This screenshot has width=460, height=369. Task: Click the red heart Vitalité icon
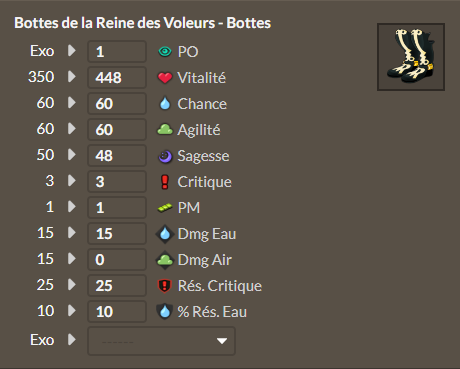pos(165,78)
